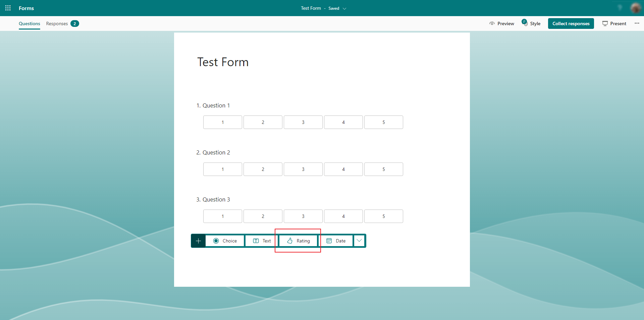Select rating 5 under Question 3
Viewport: 644px width, 320px height.
(x=383, y=216)
